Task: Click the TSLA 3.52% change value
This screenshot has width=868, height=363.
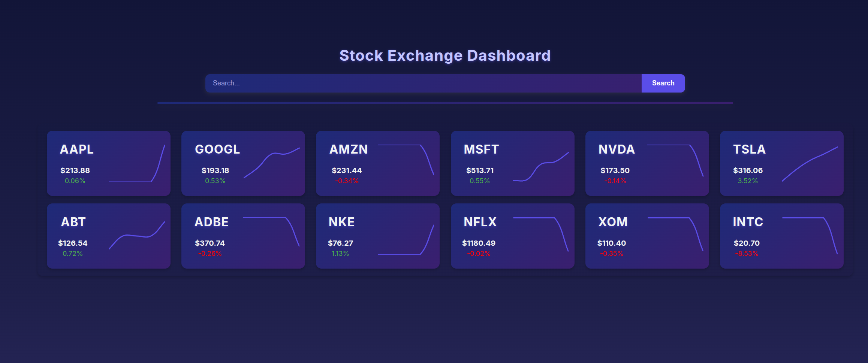Action: pyautogui.click(x=748, y=181)
